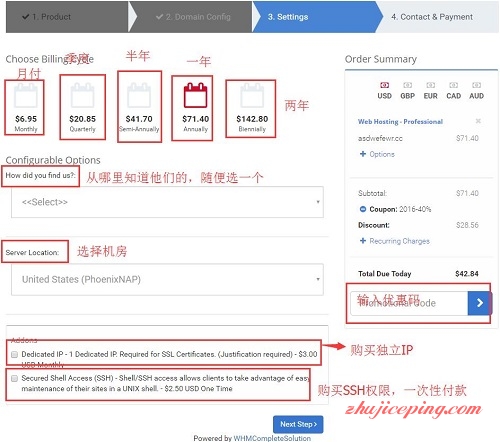Image resolution: width=500 pixels, height=442 pixels.
Task: Open the Server Location dropdown
Action: [167, 279]
